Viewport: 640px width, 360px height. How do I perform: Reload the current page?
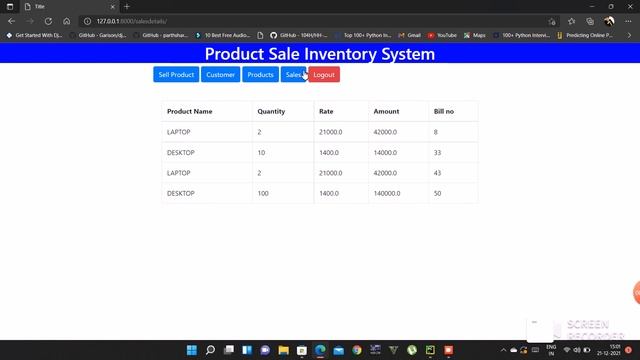(48, 21)
